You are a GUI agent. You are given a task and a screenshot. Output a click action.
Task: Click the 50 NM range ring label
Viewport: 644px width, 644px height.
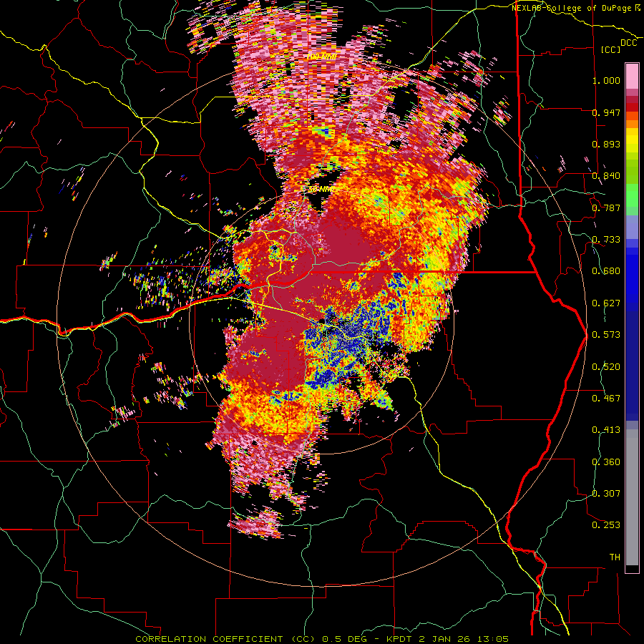coord(320,190)
